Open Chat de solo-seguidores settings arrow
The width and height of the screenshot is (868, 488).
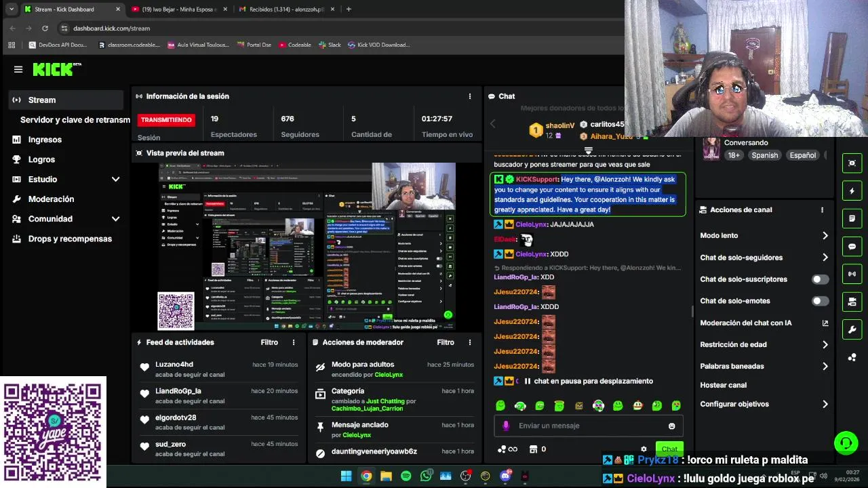[825, 258]
